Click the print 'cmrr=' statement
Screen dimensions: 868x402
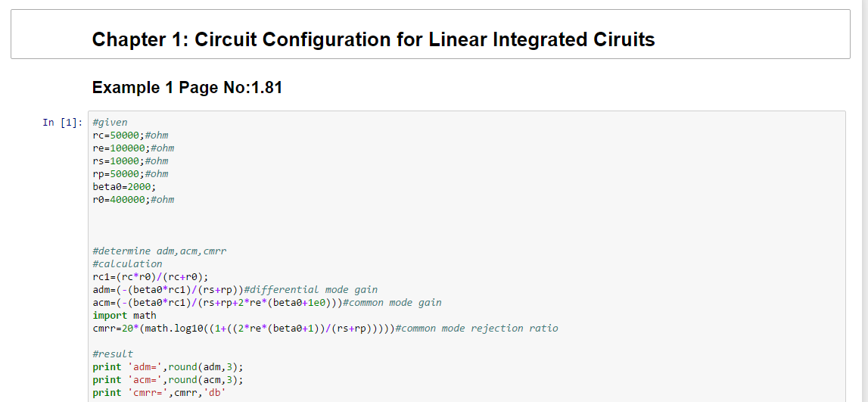pyautogui.click(x=159, y=393)
